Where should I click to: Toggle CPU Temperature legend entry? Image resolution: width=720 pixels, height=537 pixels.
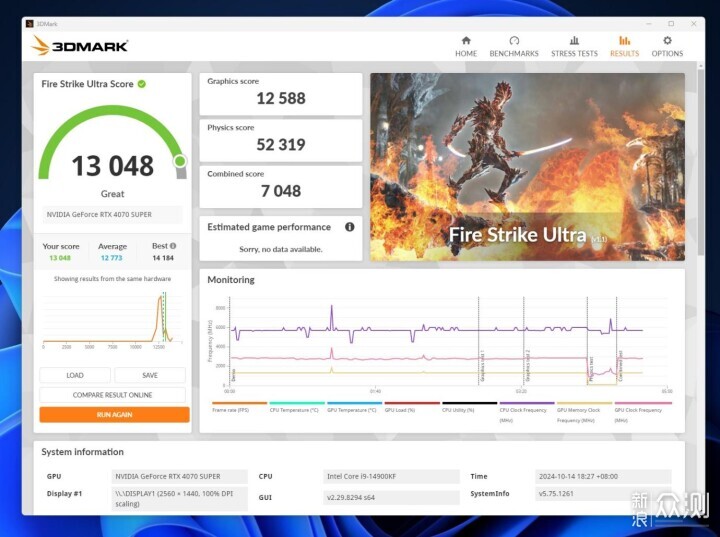tap(297, 408)
